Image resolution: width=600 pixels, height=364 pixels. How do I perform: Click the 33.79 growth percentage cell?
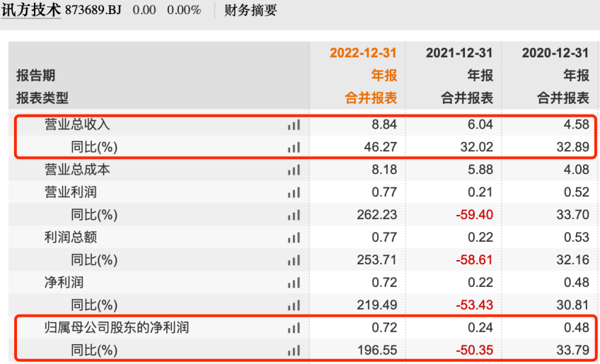coord(572,351)
